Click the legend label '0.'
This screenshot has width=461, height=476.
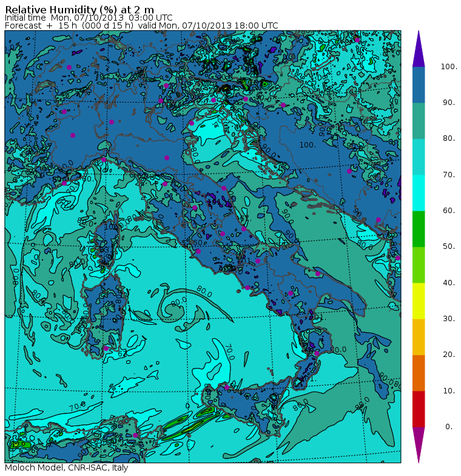tap(449, 427)
